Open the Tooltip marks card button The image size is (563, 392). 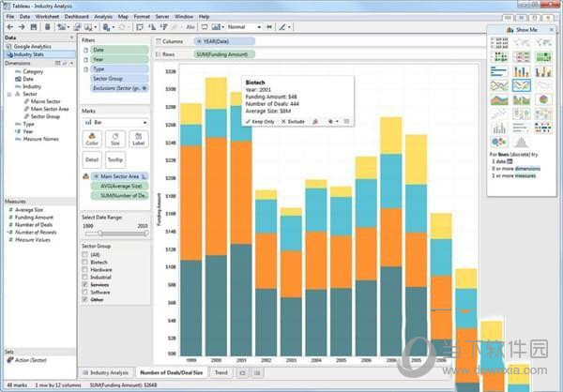pyautogui.click(x=115, y=159)
